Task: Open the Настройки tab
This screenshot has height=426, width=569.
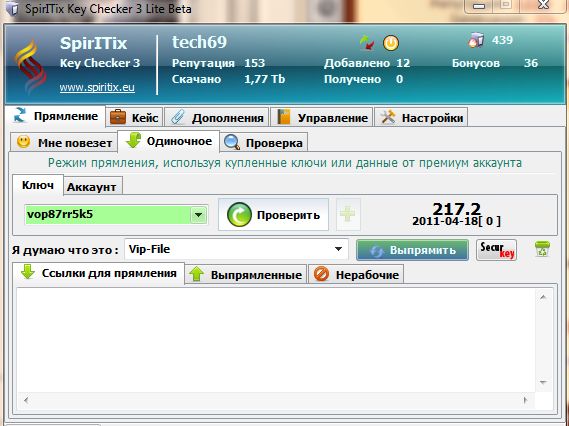Action: 421,118
